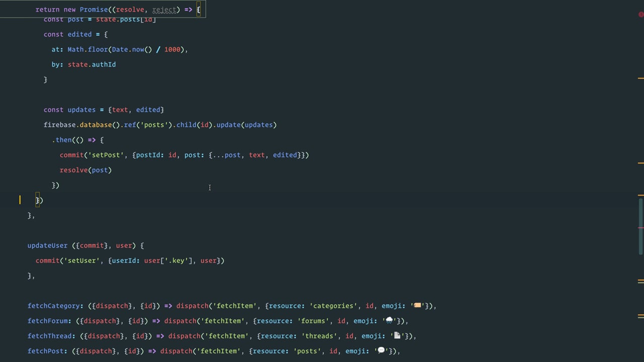
Task: Click the grayed 'reject' parameter
Action: click(165, 10)
